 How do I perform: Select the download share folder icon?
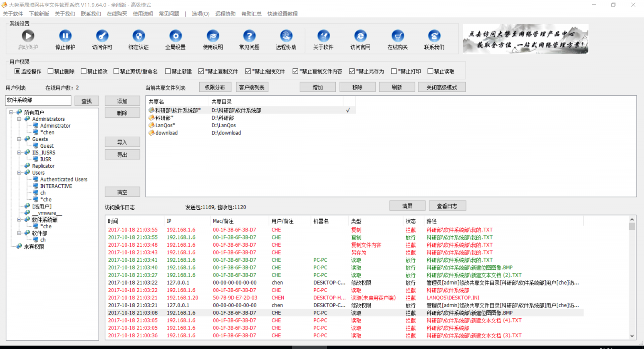(x=151, y=133)
